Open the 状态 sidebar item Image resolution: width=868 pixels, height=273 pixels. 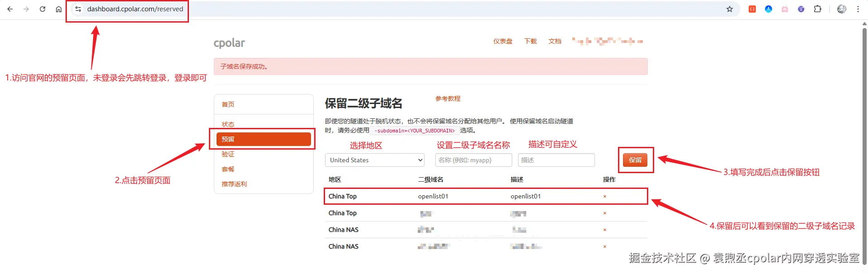(228, 124)
